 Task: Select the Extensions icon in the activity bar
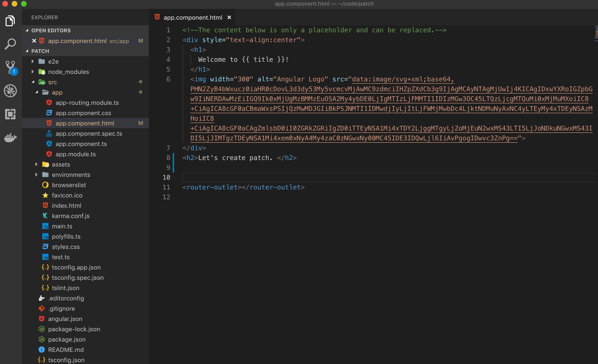click(x=10, y=114)
